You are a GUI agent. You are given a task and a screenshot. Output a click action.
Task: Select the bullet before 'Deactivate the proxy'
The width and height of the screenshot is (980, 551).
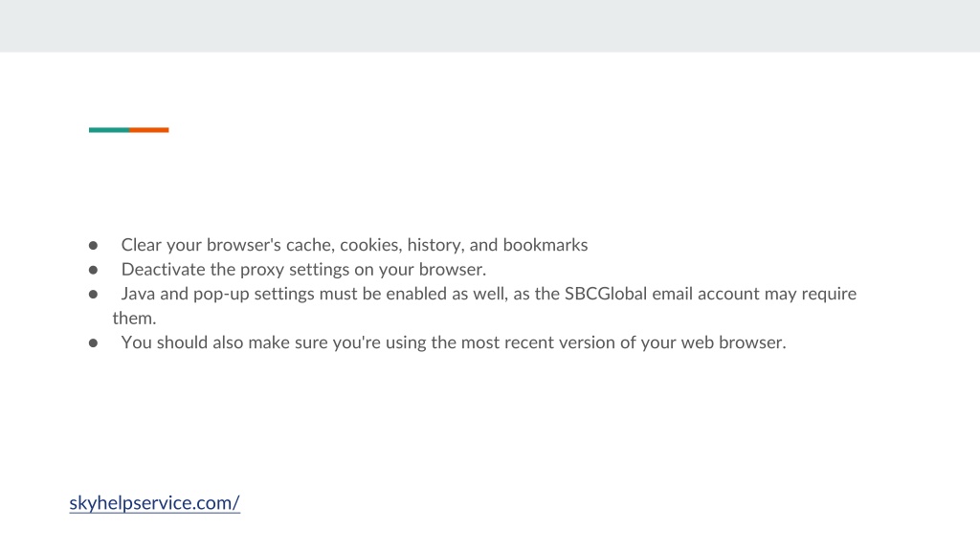click(x=93, y=270)
